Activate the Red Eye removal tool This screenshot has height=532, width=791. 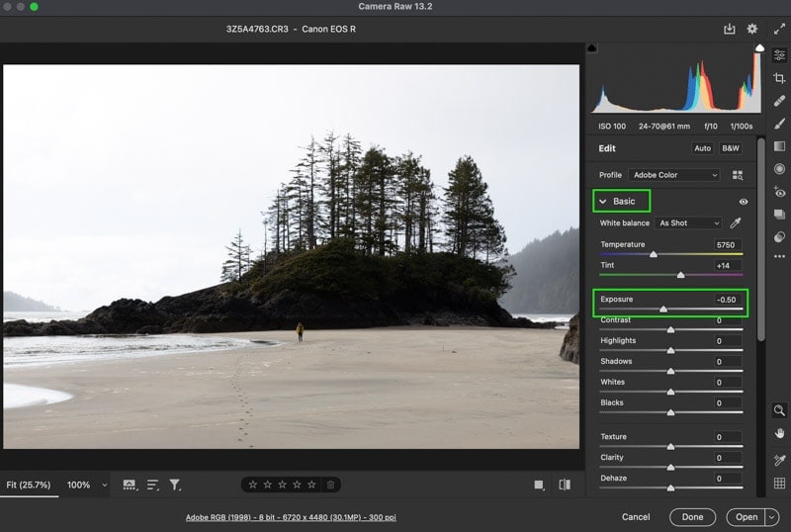click(x=779, y=192)
